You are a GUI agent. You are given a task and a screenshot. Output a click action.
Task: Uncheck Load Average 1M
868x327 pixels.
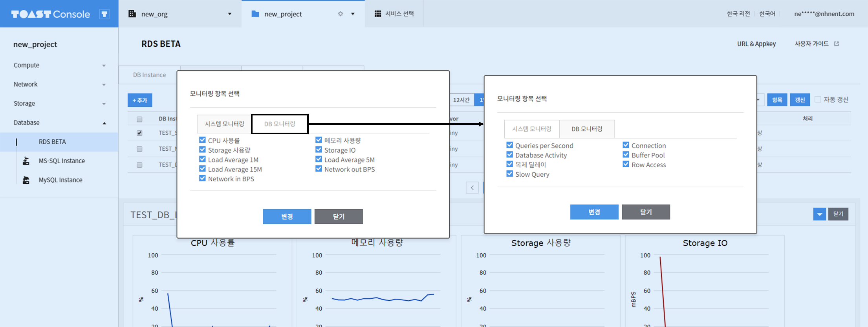pos(202,159)
